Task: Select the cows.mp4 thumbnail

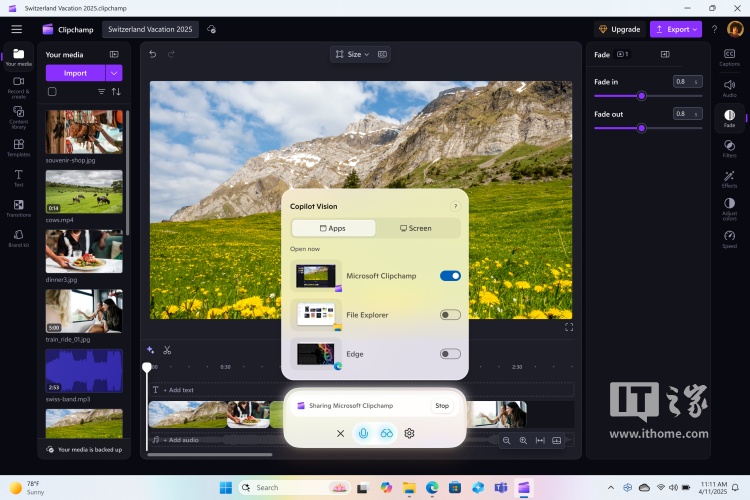Action: (x=84, y=192)
